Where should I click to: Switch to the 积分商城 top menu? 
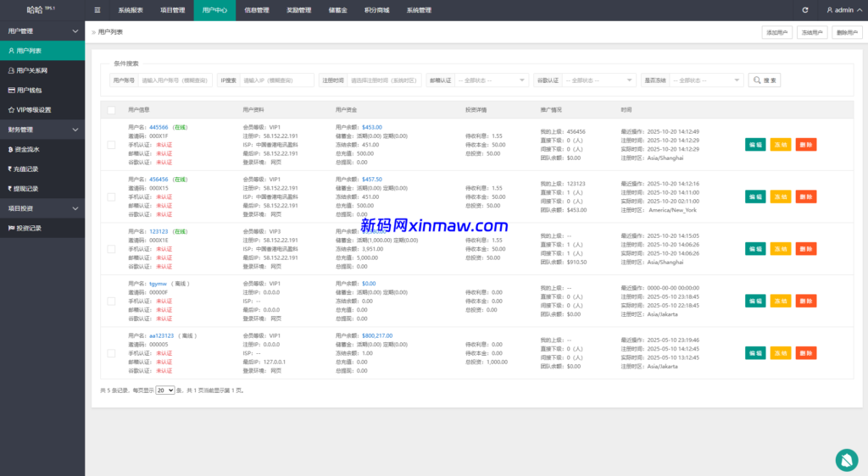point(376,10)
